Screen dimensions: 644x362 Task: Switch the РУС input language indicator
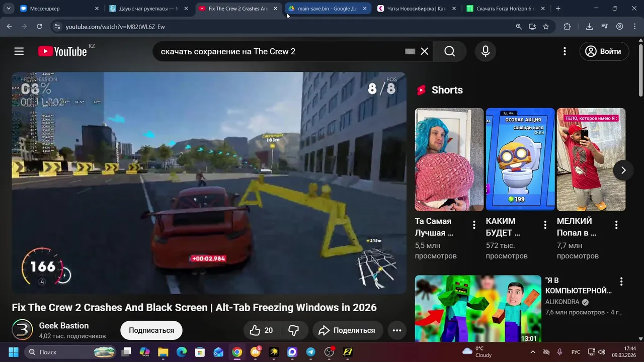pyautogui.click(x=576, y=352)
